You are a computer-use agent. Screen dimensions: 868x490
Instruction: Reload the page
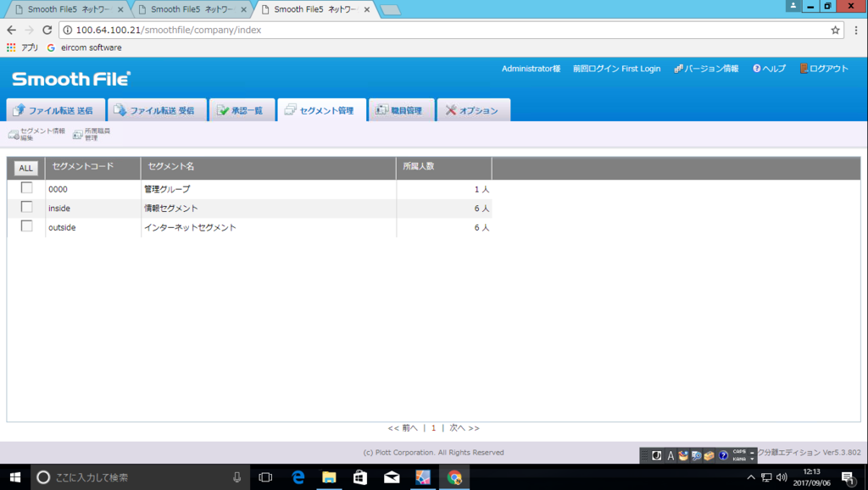[x=47, y=30]
